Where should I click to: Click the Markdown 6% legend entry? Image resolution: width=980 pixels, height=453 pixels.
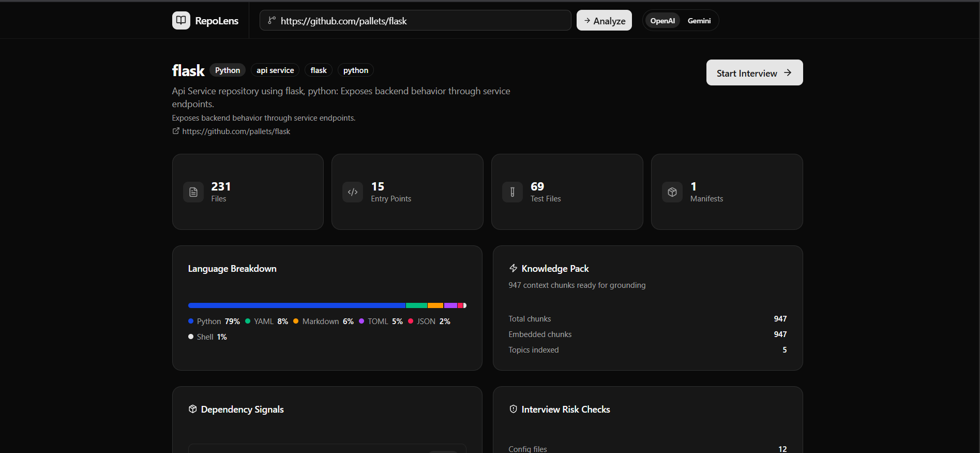coord(323,322)
